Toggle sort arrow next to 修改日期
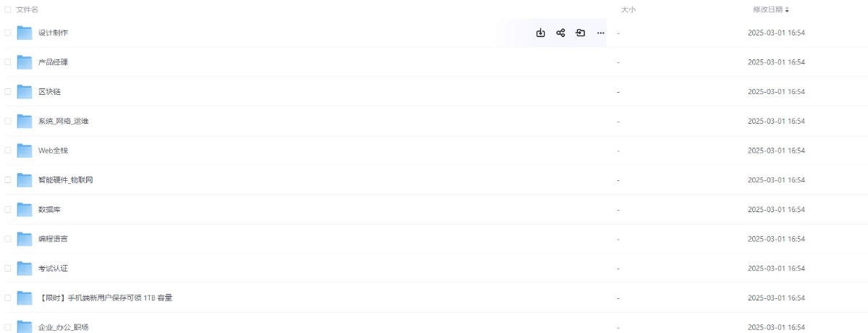Image resolution: width=868 pixels, height=333 pixels. click(x=787, y=9)
